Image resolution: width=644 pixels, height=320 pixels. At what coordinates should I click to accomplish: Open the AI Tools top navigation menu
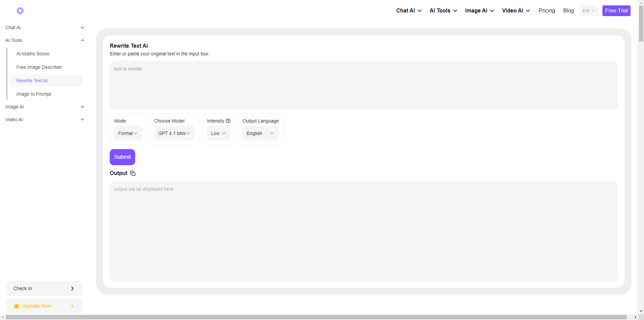point(443,11)
